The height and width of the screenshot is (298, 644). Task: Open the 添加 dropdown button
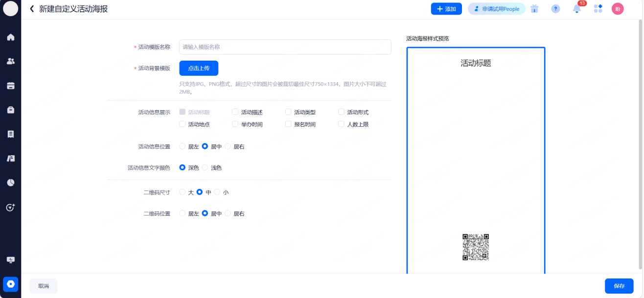point(446,9)
